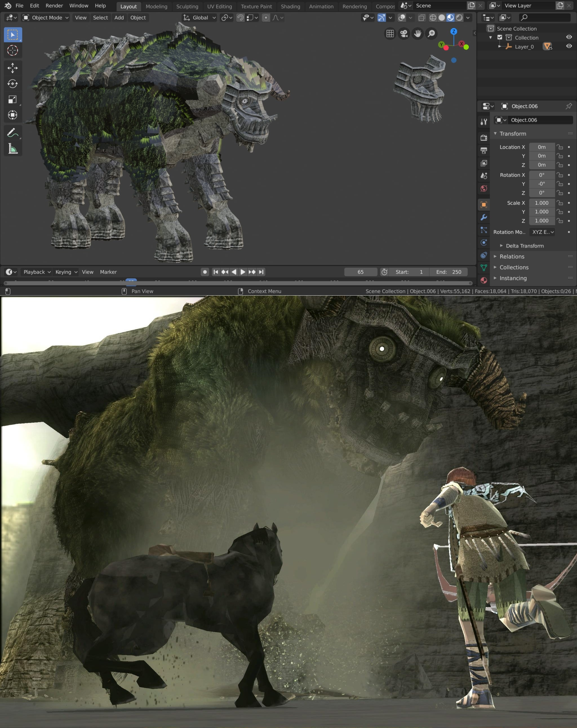Screen dimensions: 577x728
Task: Open the Playback dropdown in timeline
Action: [37, 272]
